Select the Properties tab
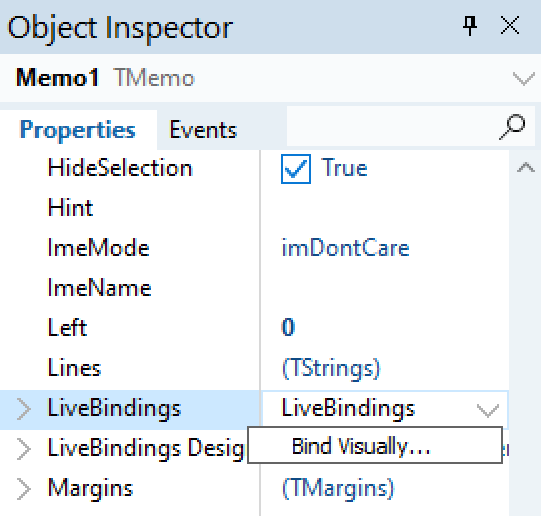The width and height of the screenshot is (541, 516). coord(78,130)
